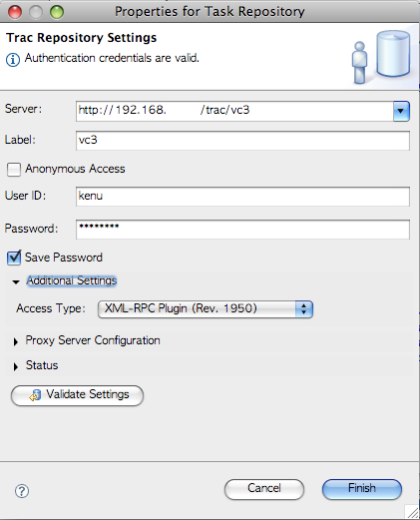Click the Finish button
Screen dimensions: 420x520
pyautogui.click(x=362, y=489)
